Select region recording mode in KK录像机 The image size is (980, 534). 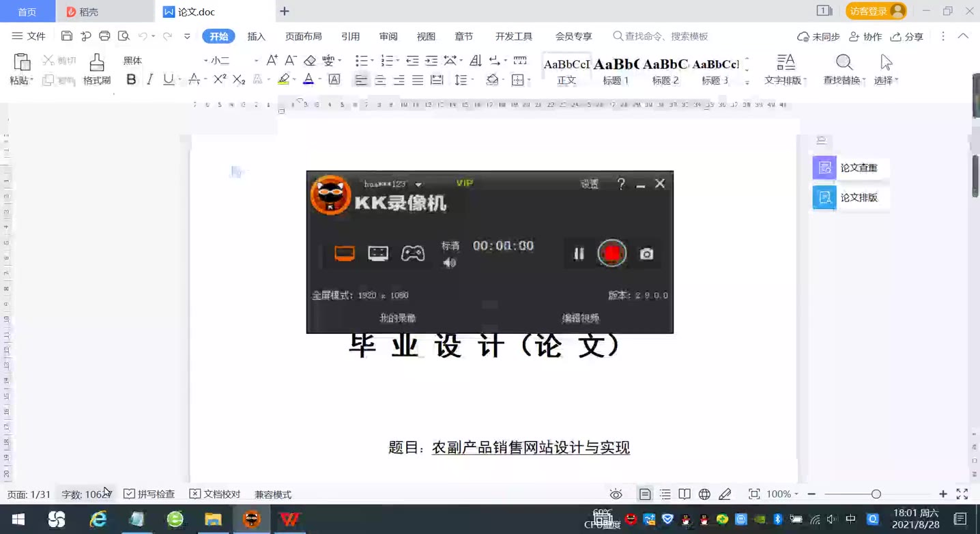(x=378, y=253)
